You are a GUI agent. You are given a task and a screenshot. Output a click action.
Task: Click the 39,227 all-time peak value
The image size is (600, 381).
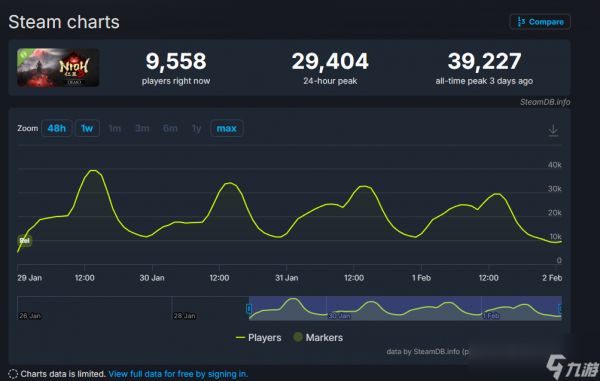tap(484, 61)
